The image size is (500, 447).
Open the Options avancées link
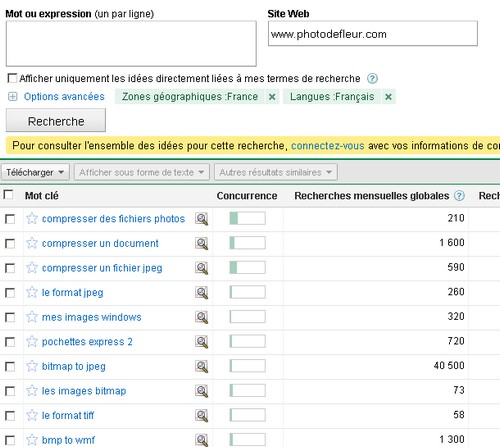click(x=64, y=97)
